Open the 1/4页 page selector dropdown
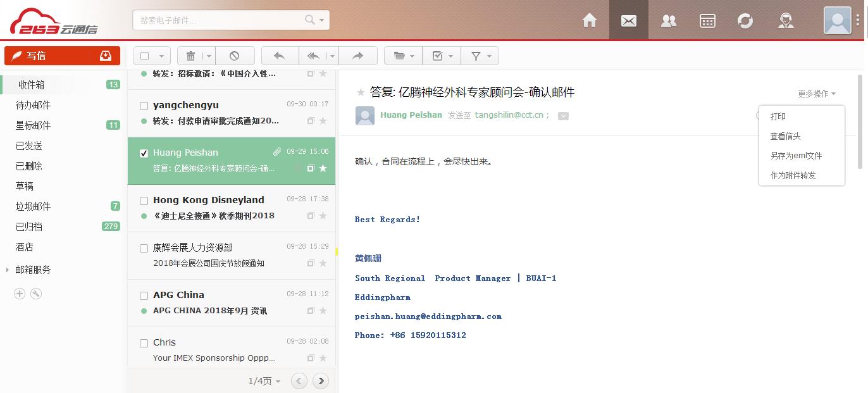Image resolution: width=868 pixels, height=393 pixels. (x=264, y=381)
